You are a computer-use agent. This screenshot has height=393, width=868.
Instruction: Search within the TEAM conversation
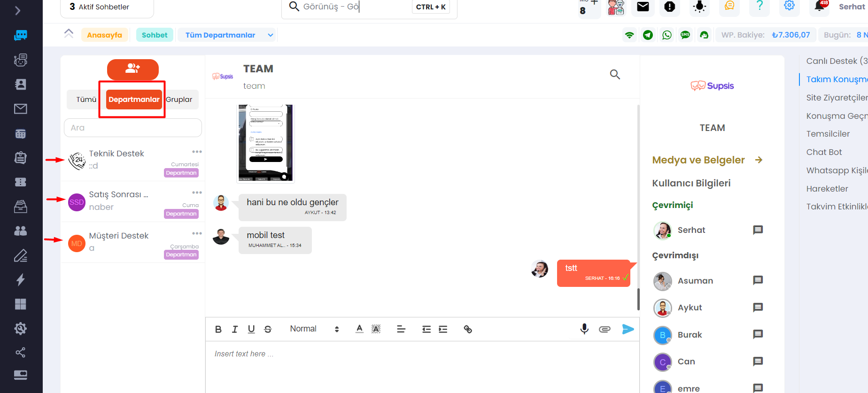pyautogui.click(x=615, y=74)
